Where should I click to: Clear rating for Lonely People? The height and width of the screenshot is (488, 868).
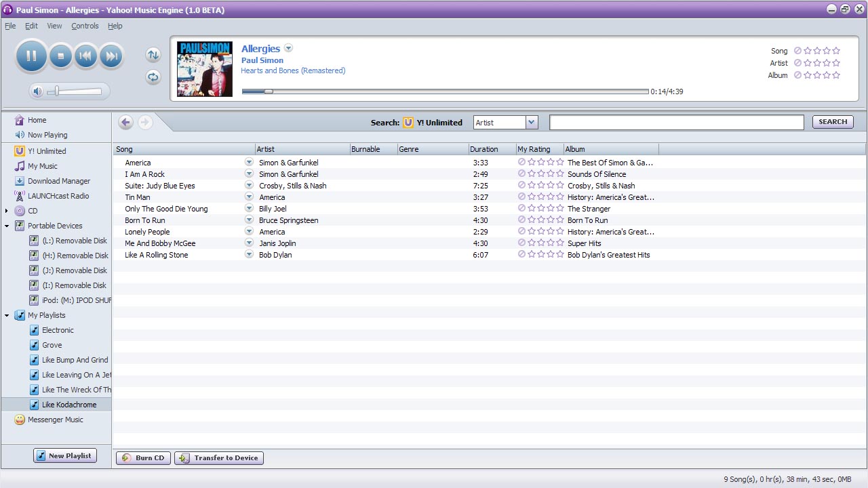pos(521,231)
